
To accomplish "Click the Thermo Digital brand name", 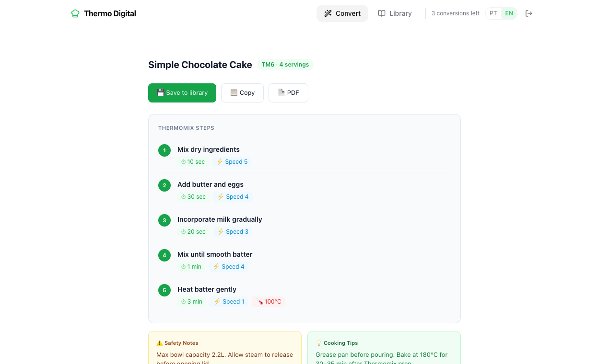I will point(110,13).
